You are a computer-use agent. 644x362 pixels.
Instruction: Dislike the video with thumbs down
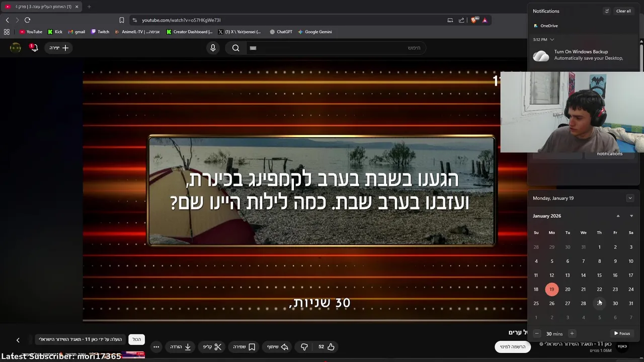pyautogui.click(x=304, y=346)
